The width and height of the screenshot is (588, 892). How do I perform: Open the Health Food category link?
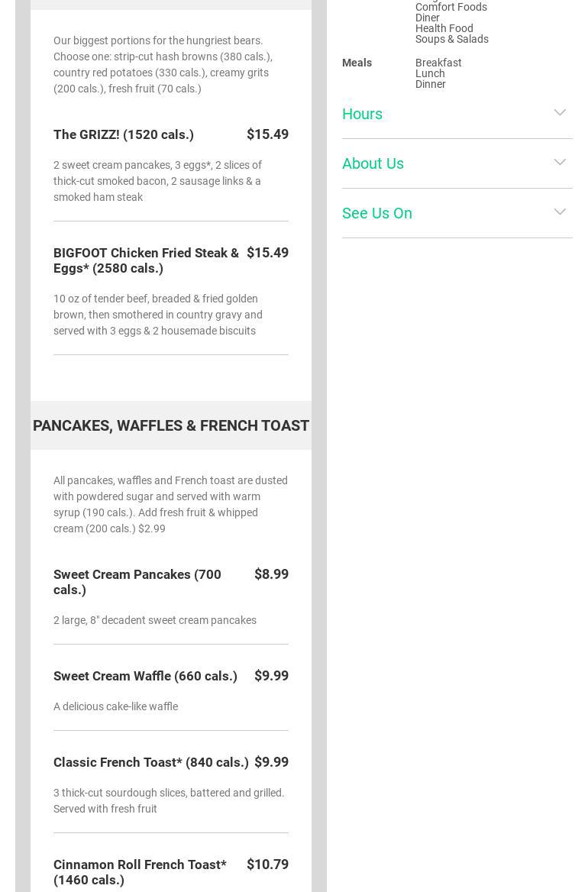point(444,28)
